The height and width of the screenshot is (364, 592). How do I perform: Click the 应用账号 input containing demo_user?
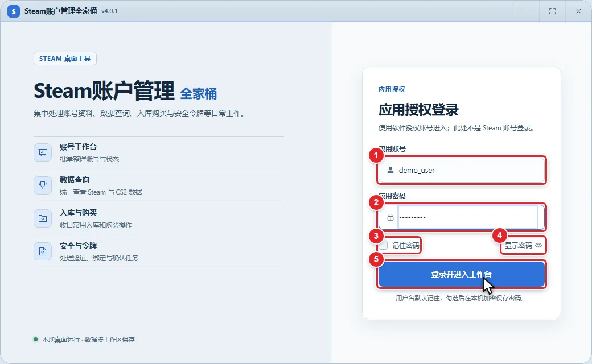pyautogui.click(x=462, y=170)
